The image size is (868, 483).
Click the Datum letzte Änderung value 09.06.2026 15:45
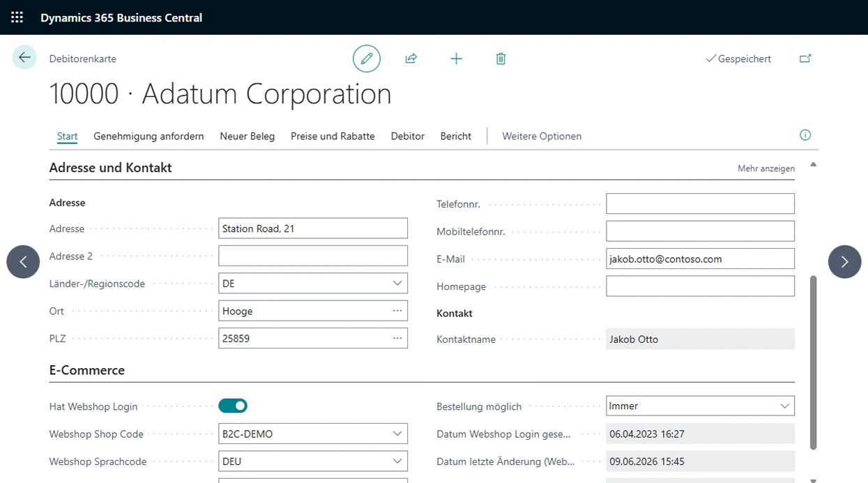click(700, 461)
